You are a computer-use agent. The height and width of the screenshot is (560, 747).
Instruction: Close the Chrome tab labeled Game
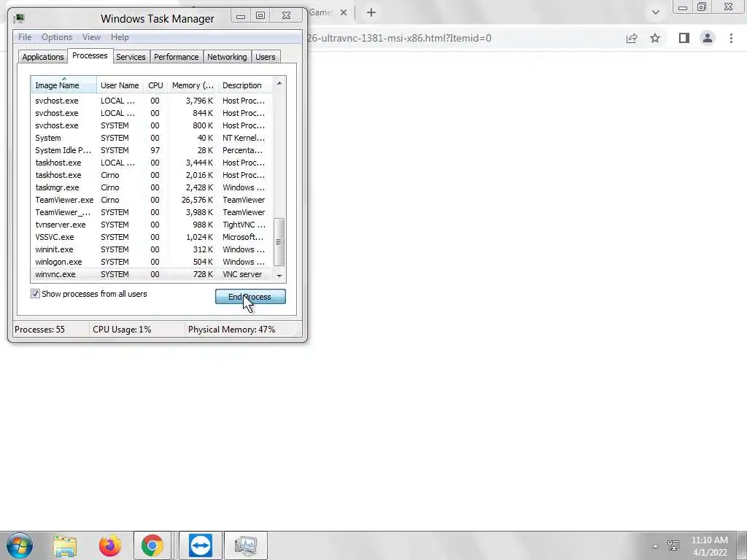tap(344, 13)
